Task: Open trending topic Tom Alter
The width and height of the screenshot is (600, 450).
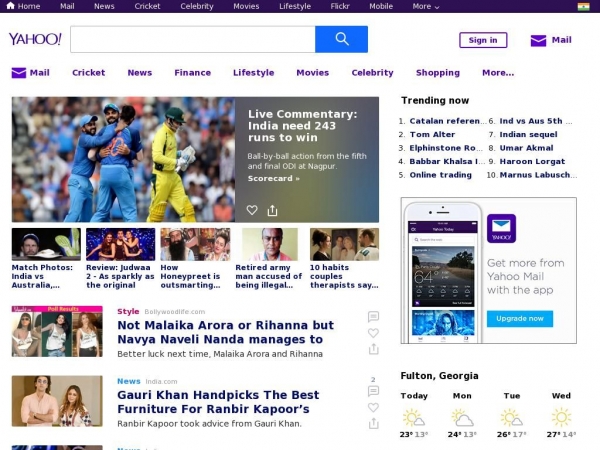Action: coord(432,134)
